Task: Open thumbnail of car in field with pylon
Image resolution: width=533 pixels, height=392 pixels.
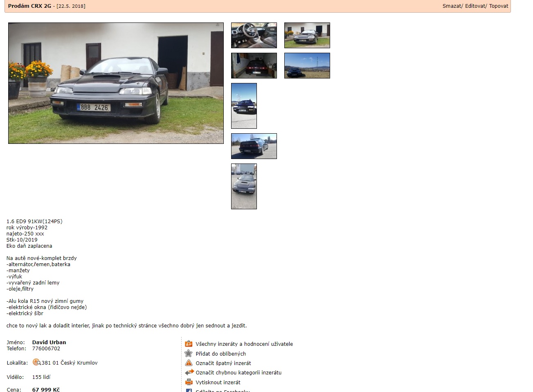Action: coord(307,66)
